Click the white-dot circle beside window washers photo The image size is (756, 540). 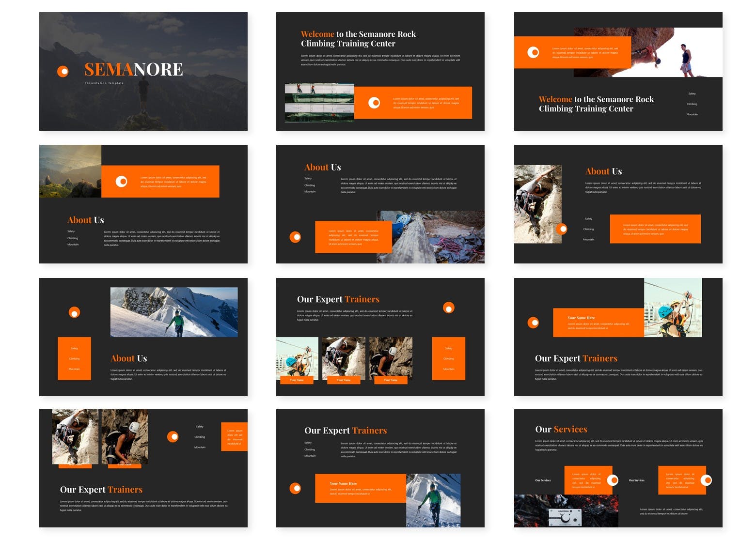coord(374,103)
